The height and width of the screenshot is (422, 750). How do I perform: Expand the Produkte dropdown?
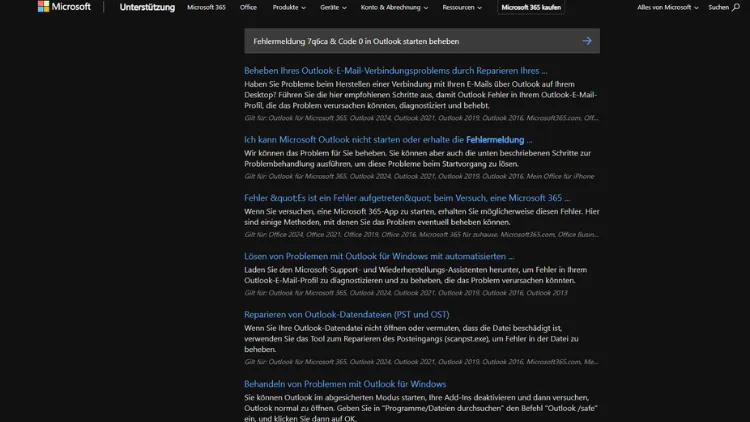pos(289,7)
